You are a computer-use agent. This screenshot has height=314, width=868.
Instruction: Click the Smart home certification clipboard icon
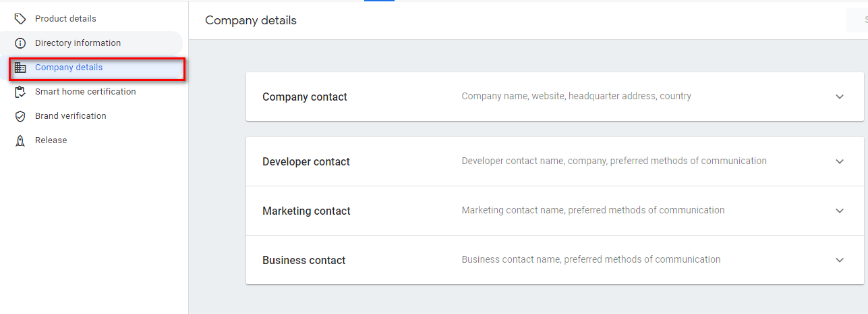(x=20, y=92)
